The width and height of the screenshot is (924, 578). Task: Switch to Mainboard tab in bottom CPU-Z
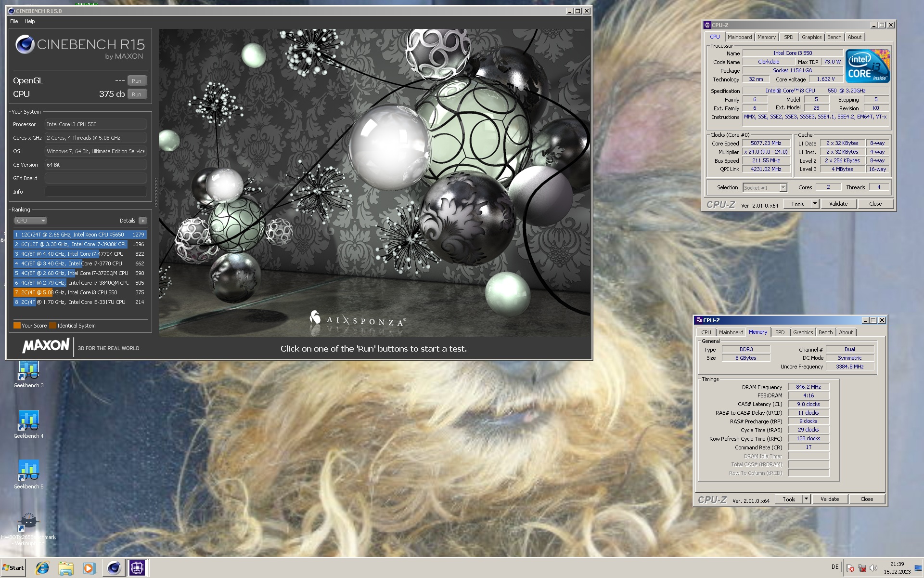pos(731,332)
